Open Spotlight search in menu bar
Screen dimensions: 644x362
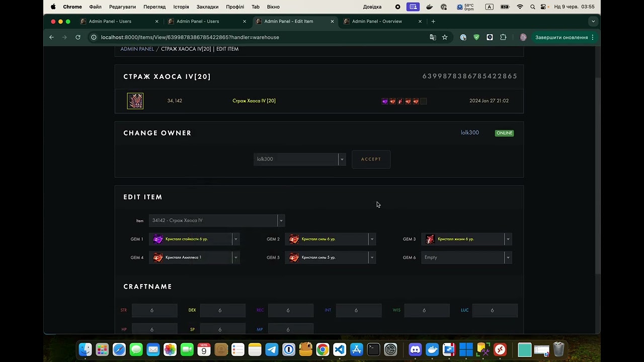pos(532,7)
